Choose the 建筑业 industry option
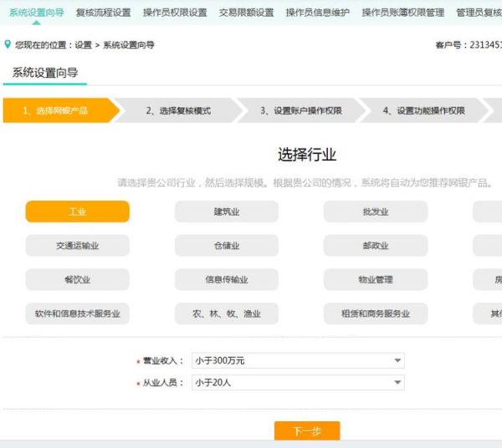The width and height of the screenshot is (502, 448). [226, 211]
